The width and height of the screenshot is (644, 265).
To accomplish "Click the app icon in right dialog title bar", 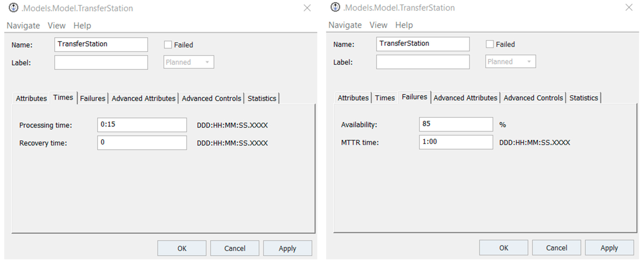I will (x=335, y=7).
